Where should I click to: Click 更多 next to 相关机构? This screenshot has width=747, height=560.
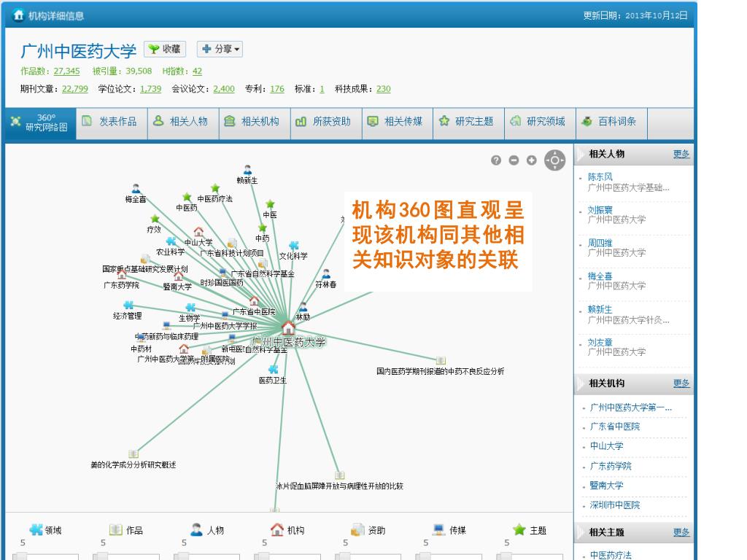click(x=681, y=384)
